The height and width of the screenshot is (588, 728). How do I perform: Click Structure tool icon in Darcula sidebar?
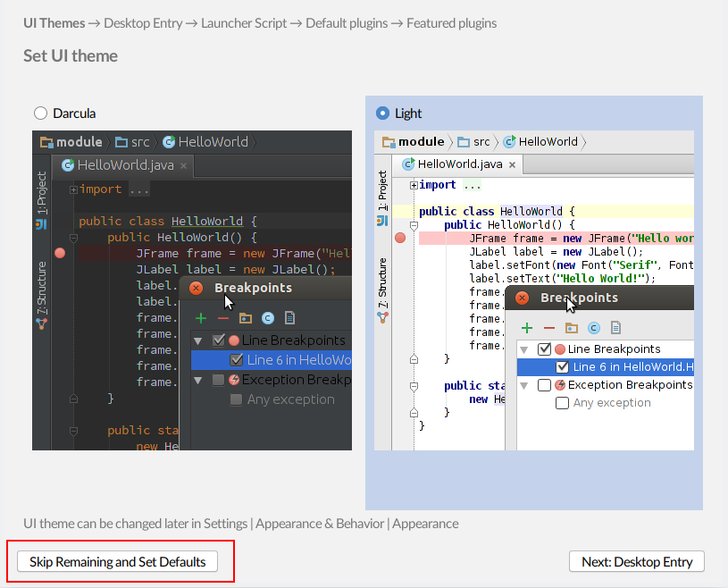point(42,323)
